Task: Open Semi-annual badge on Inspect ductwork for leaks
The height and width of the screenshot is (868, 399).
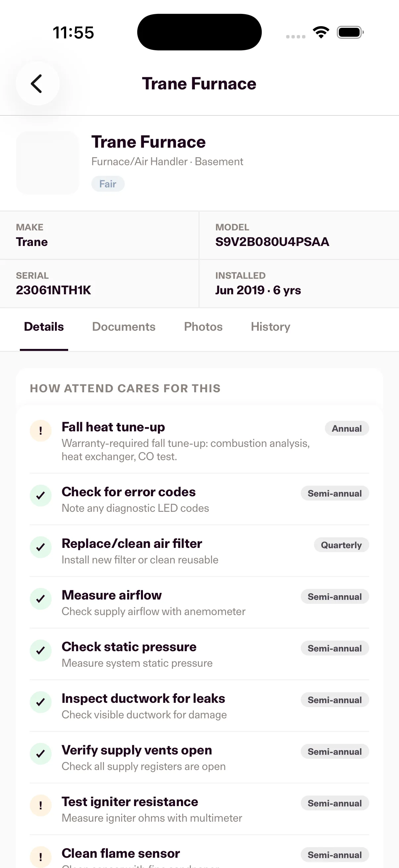Action: [x=335, y=700]
